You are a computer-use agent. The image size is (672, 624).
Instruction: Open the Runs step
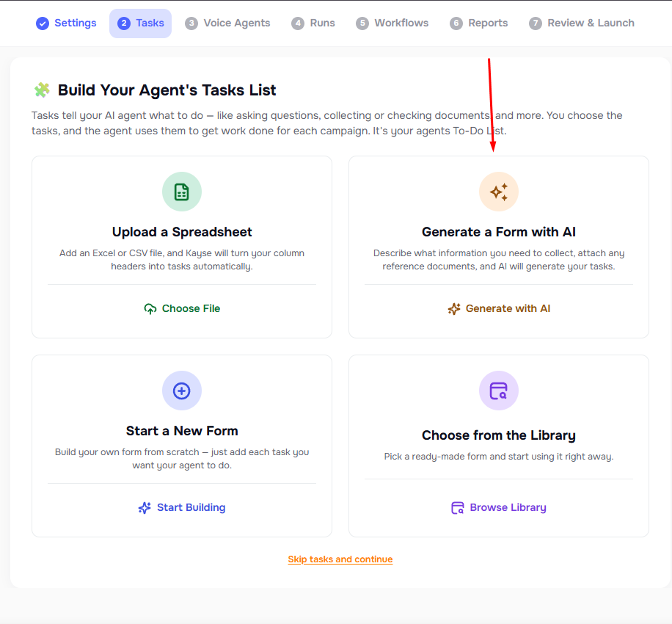point(313,23)
